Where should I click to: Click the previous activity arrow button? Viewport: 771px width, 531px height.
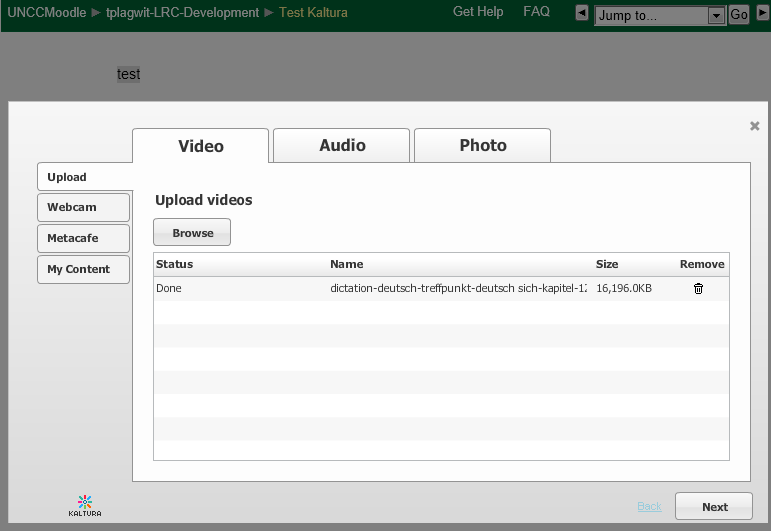click(582, 14)
